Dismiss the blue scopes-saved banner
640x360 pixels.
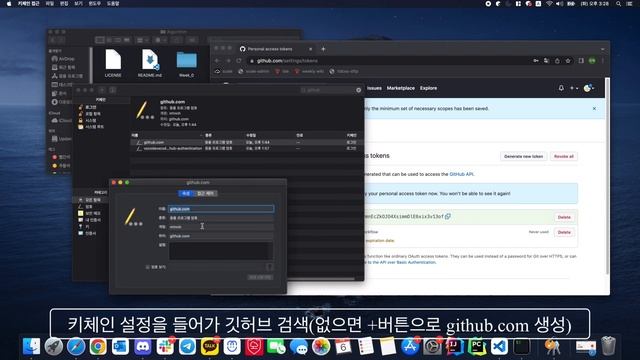point(594,109)
